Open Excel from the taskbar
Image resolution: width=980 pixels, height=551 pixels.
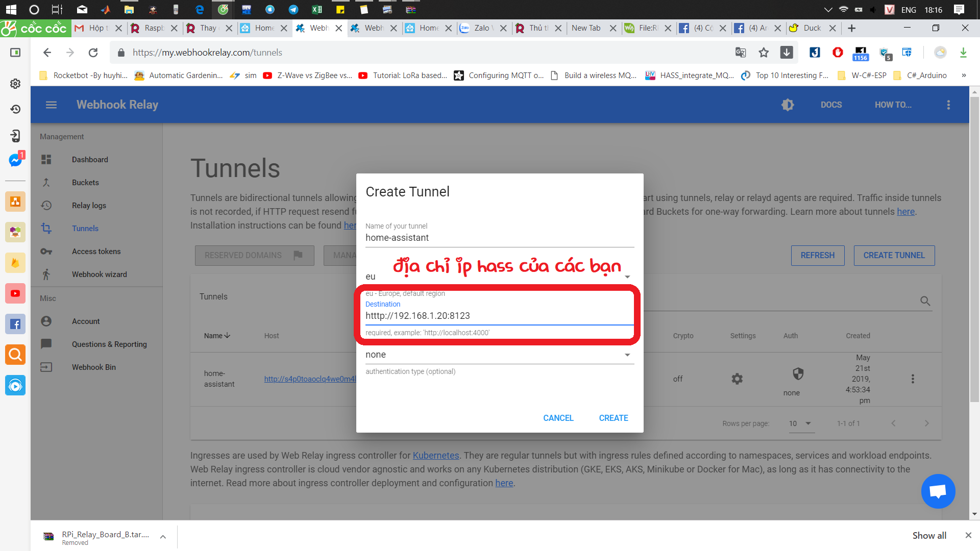tap(317, 9)
